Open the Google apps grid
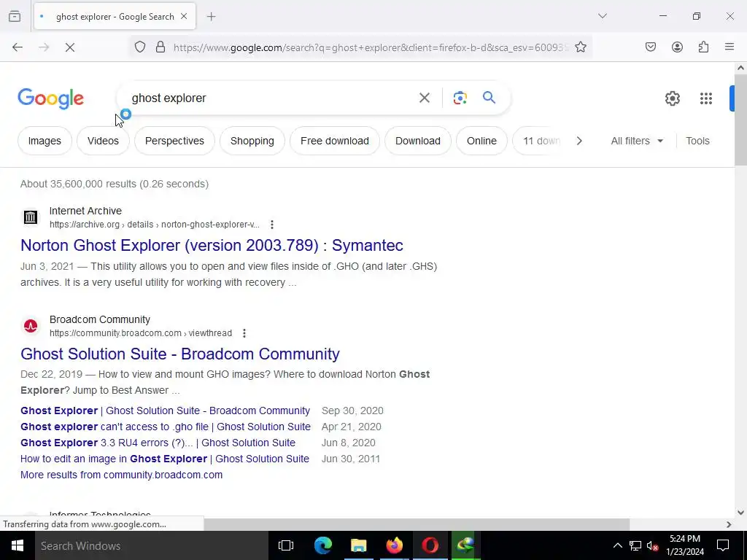This screenshot has height=560, width=747. [706, 98]
